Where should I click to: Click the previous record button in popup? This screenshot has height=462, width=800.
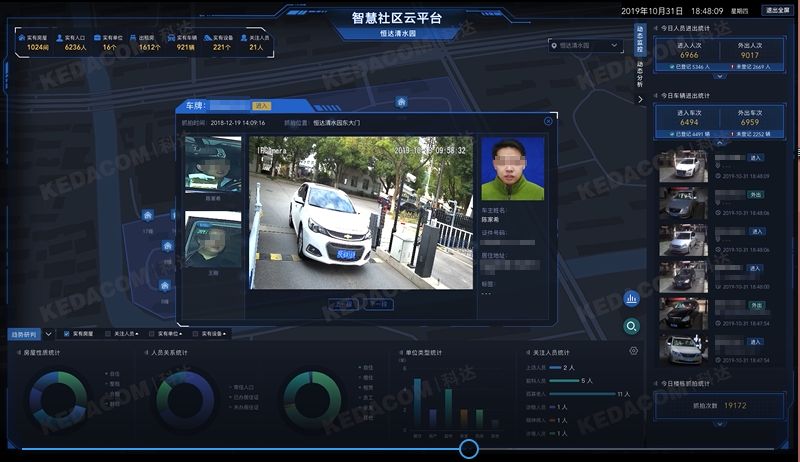point(343,304)
